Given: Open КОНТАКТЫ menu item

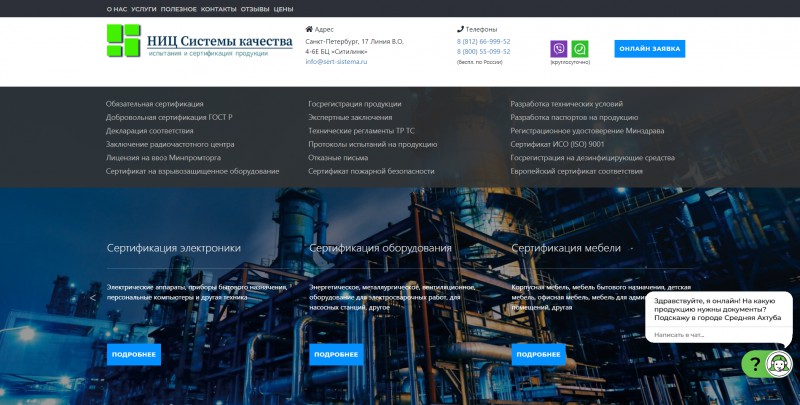Looking at the screenshot, I should [x=218, y=9].
